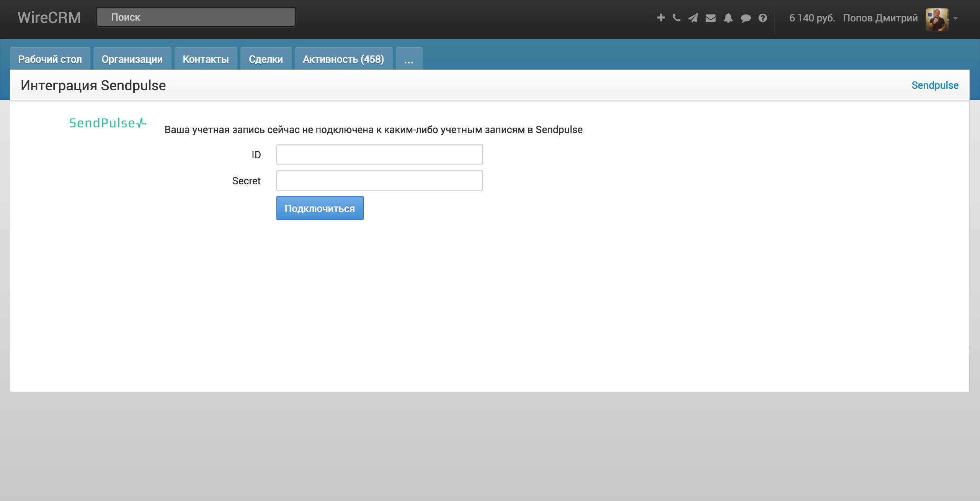Screen dimensions: 980x501
Task: Open the chat bubble messages icon
Action: pos(745,18)
